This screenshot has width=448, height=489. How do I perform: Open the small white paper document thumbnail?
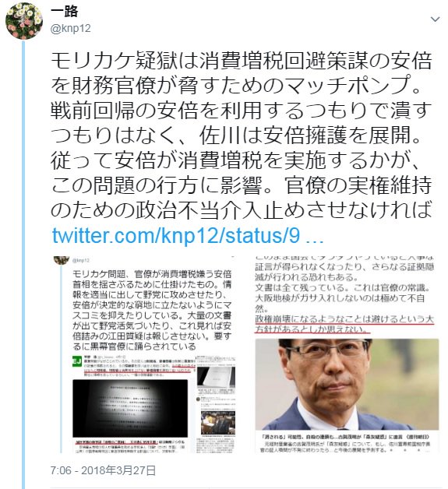216,376
